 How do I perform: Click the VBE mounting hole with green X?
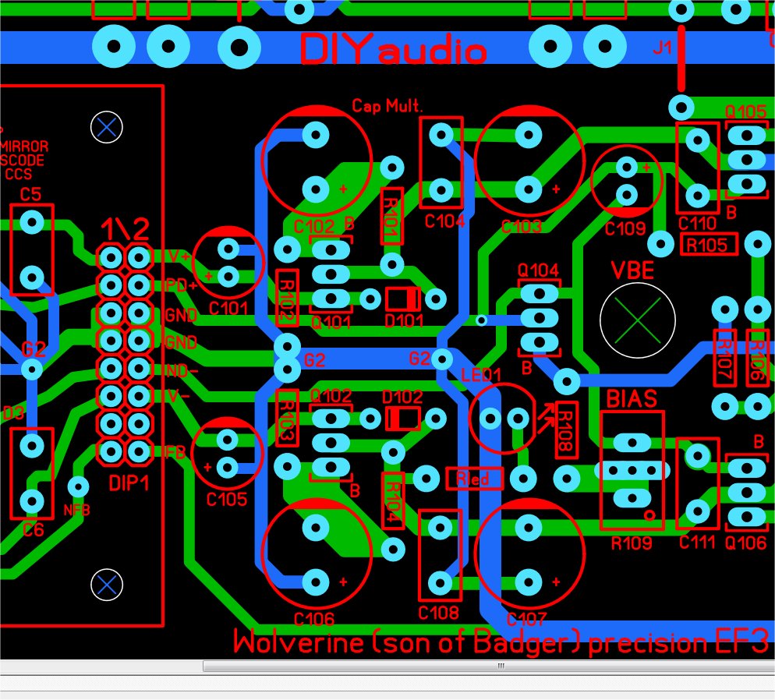[638, 320]
